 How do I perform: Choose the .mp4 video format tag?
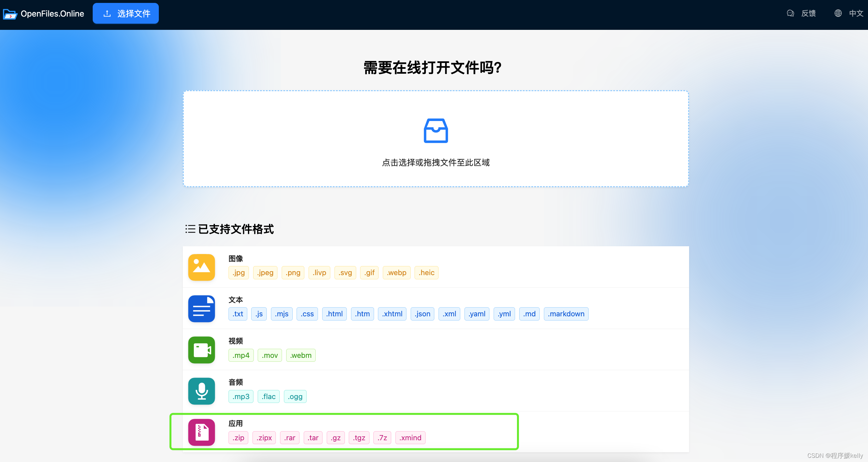click(x=240, y=355)
